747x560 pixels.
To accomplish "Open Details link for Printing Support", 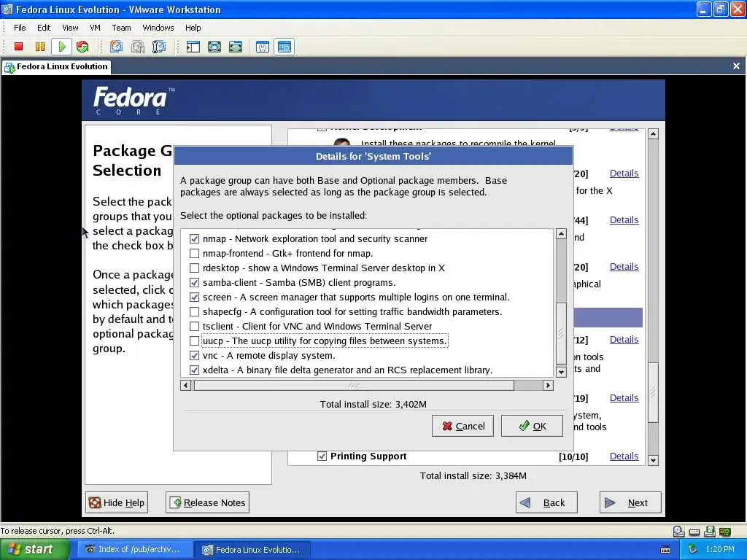I will click(x=624, y=456).
